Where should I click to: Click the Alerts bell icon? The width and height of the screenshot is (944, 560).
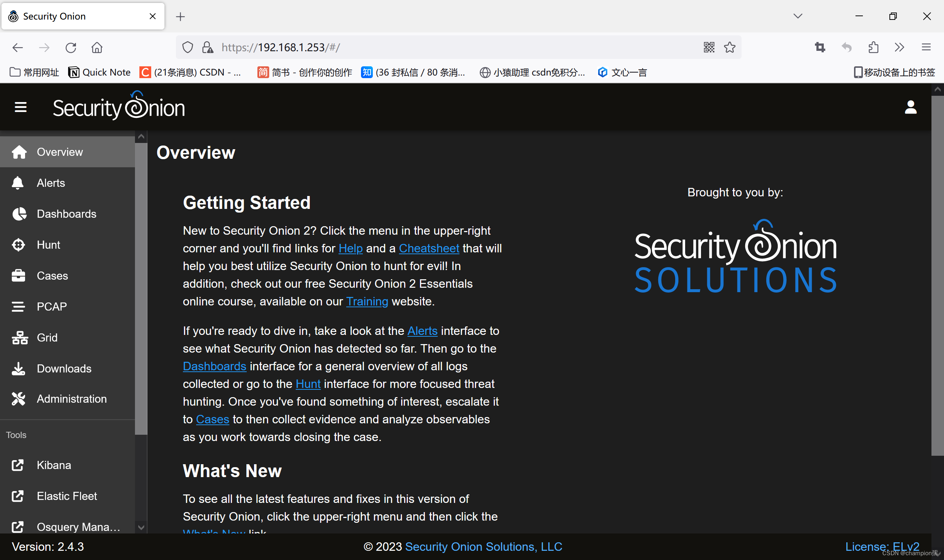pyautogui.click(x=18, y=183)
